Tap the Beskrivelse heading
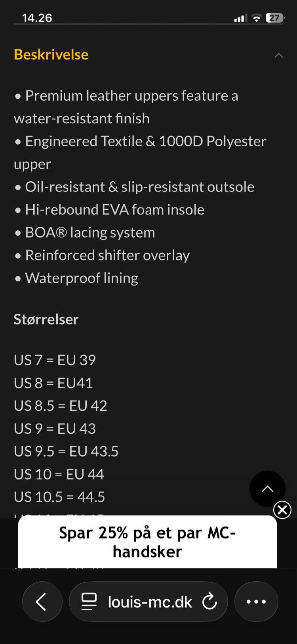Viewport: 297px width, 644px height. [51, 55]
